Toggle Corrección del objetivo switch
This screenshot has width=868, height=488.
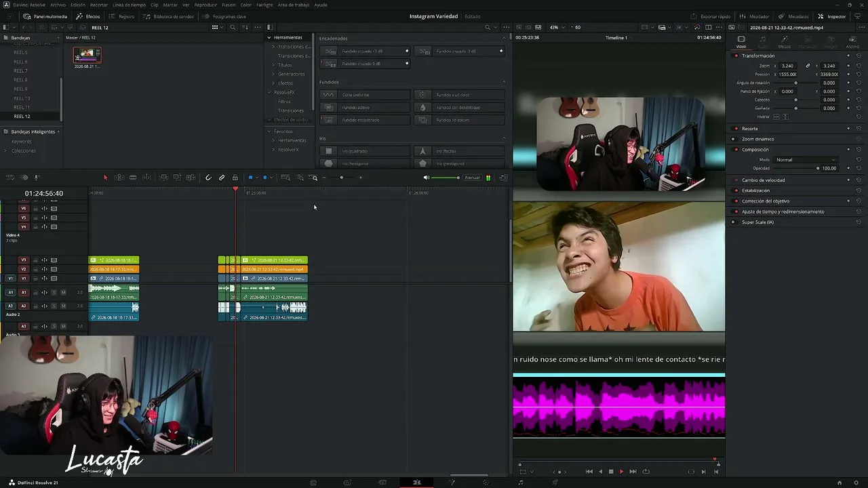click(x=736, y=201)
